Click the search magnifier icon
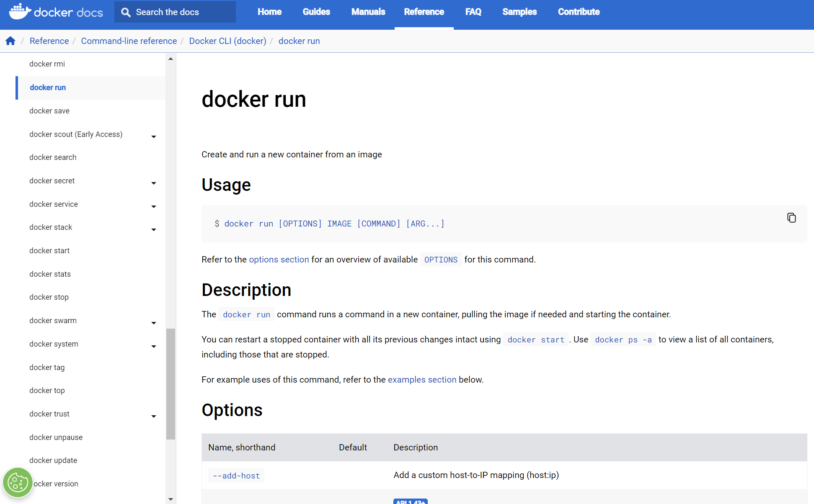 [x=126, y=12]
